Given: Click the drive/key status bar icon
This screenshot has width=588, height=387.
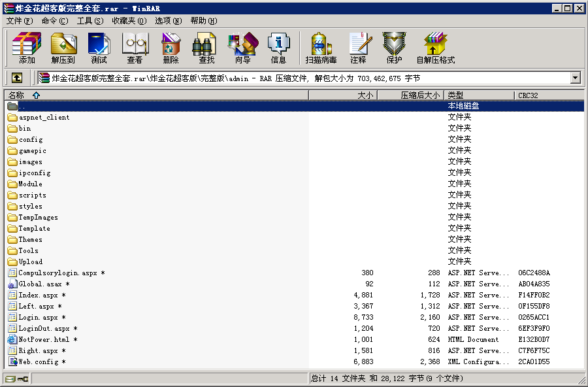Looking at the screenshot, I should coord(16,379).
